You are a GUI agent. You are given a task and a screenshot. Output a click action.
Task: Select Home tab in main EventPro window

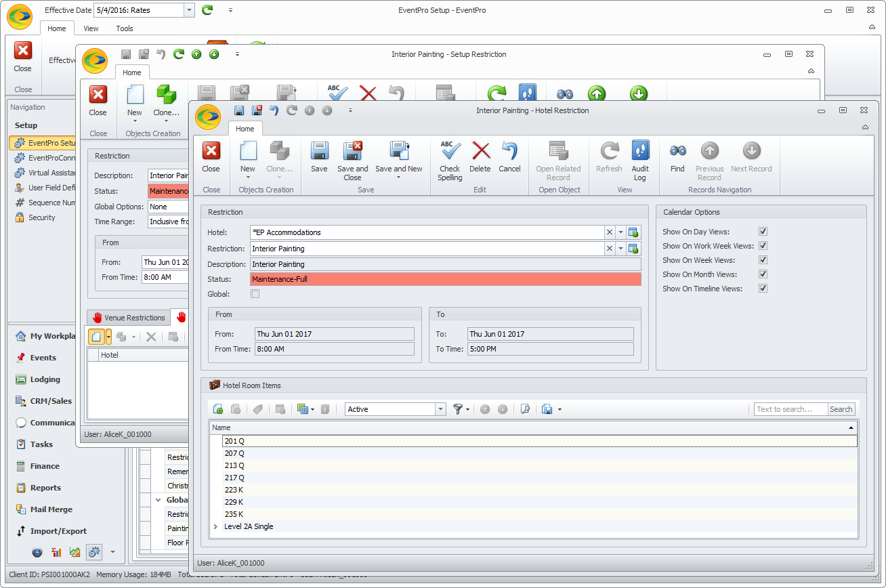[57, 28]
